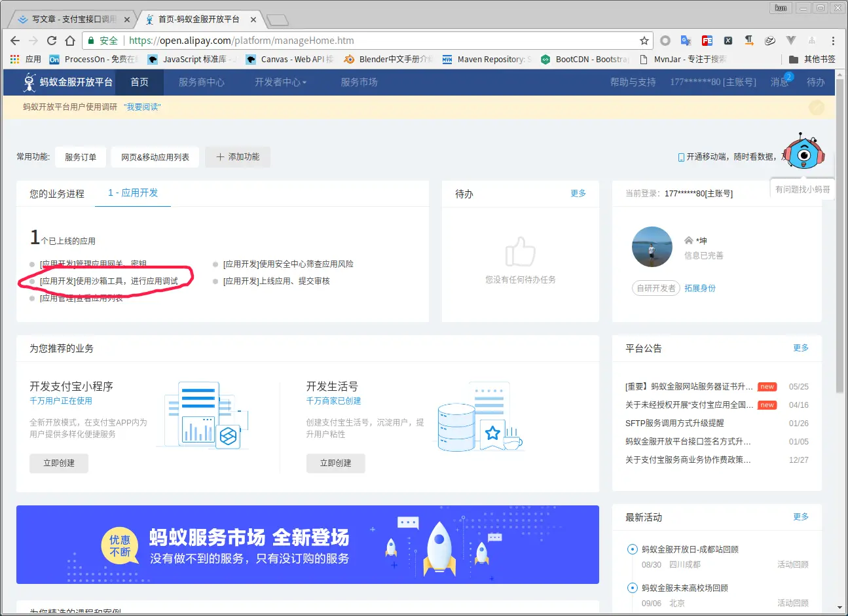Click the 拓展身份 link

[x=700, y=288]
